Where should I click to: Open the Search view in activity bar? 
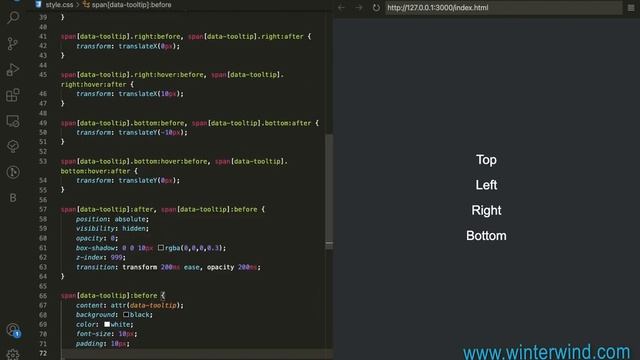click(x=13, y=17)
